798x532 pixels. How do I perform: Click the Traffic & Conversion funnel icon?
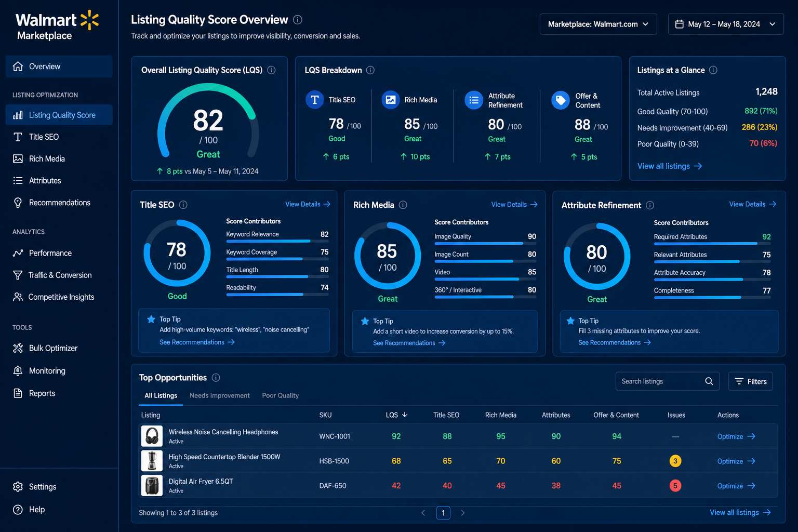(18, 275)
